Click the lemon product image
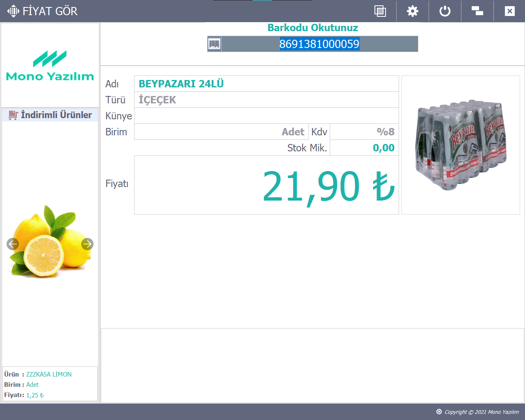Screen dimensions: 525x420 tap(50, 242)
